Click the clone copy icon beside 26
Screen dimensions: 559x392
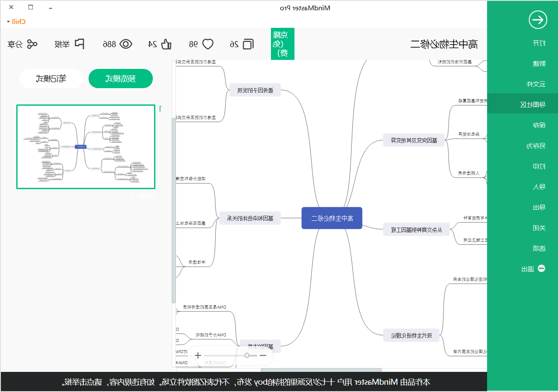248,44
